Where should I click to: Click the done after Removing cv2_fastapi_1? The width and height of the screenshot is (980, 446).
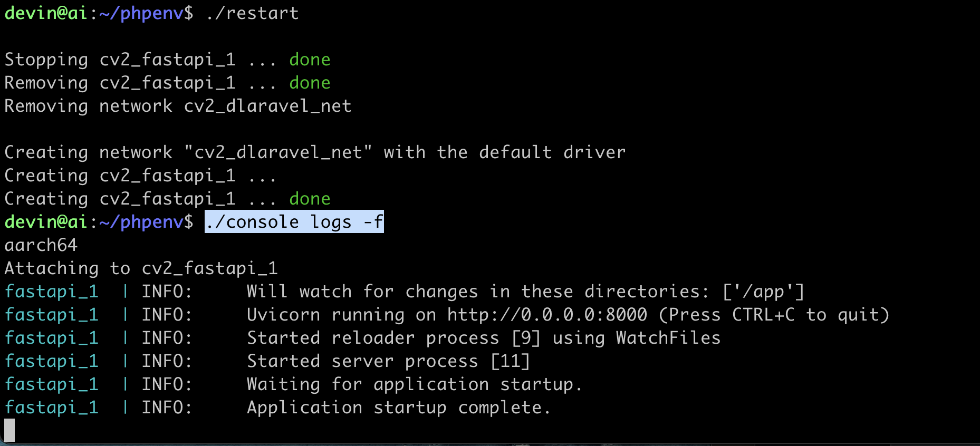coord(310,83)
